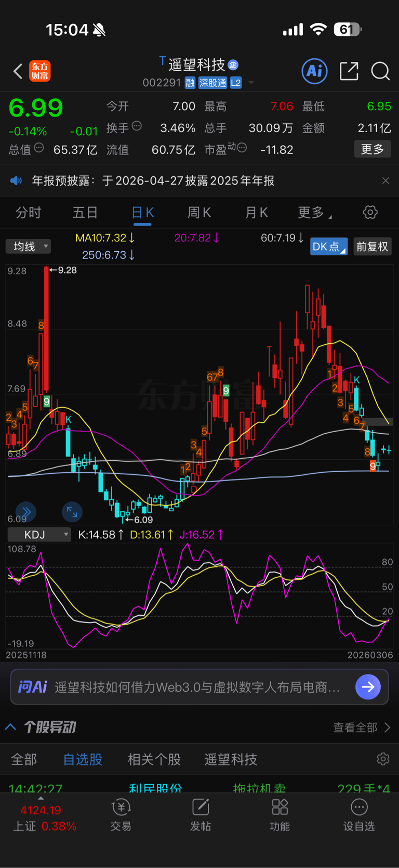
Task: Expand the 更多 chart period menu
Action: (315, 212)
